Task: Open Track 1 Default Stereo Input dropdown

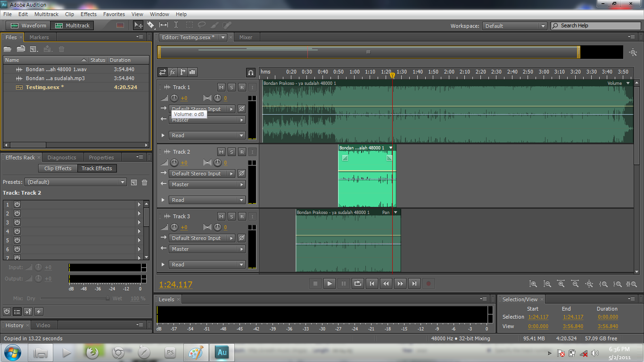Action: [x=202, y=109]
